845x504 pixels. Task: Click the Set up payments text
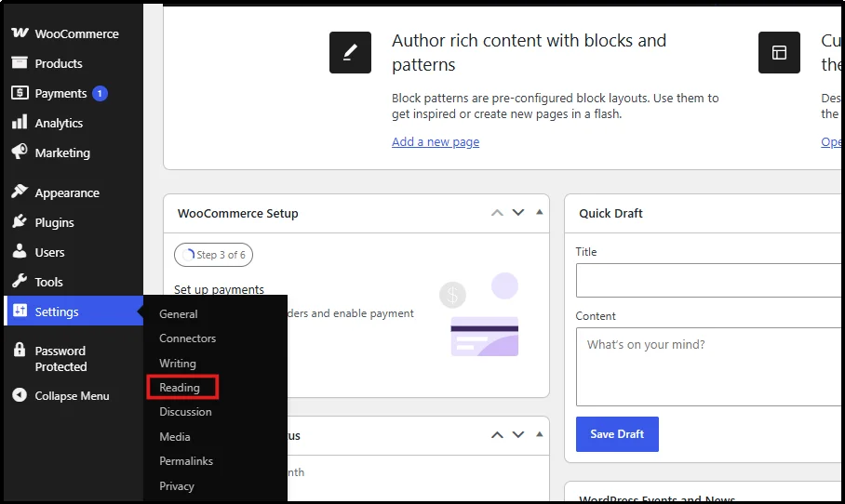coord(219,290)
